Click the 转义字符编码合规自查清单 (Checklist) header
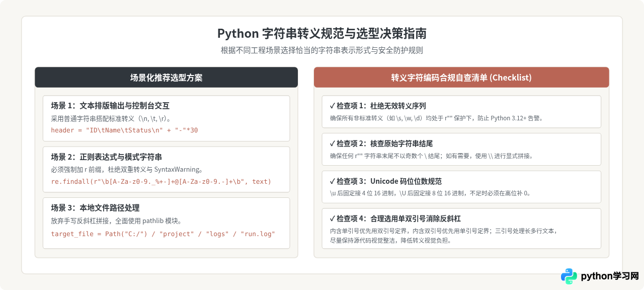644x290 pixels. (461, 78)
